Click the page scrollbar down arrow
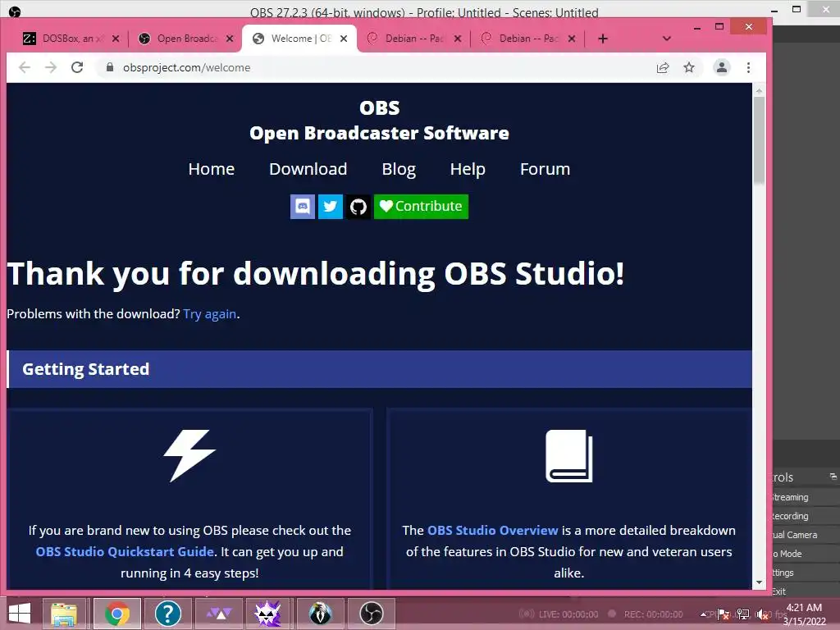The height and width of the screenshot is (630, 840). 759,582
